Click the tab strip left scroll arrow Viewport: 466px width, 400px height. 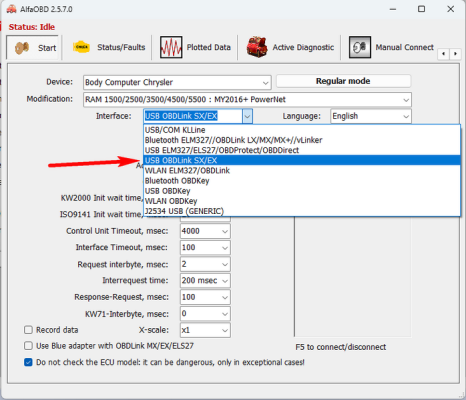click(x=443, y=54)
